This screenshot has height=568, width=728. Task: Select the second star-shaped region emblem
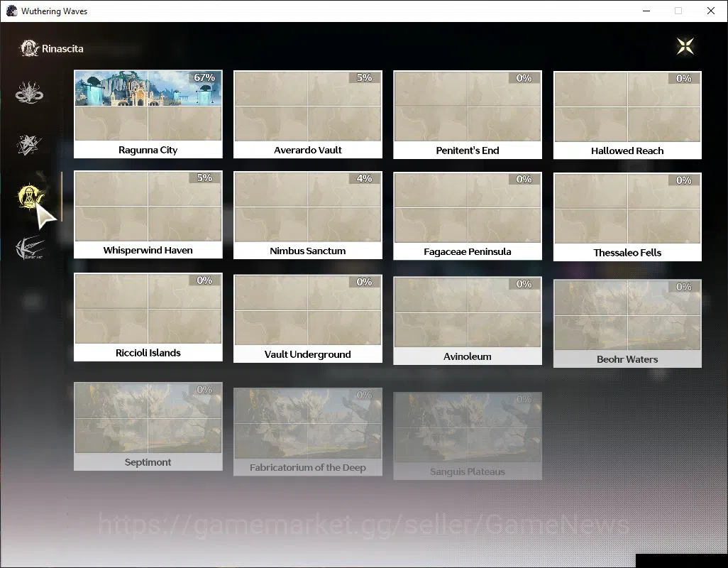(x=29, y=144)
